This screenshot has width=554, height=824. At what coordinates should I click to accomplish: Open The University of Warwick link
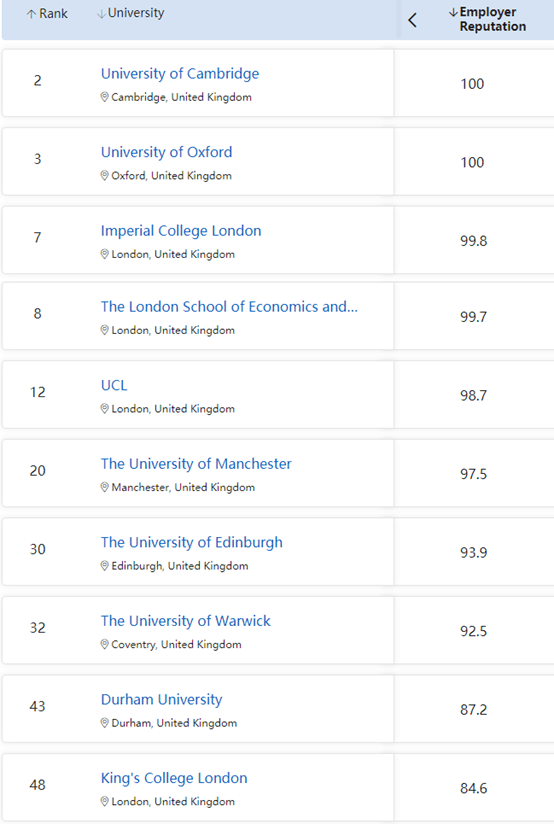click(186, 621)
